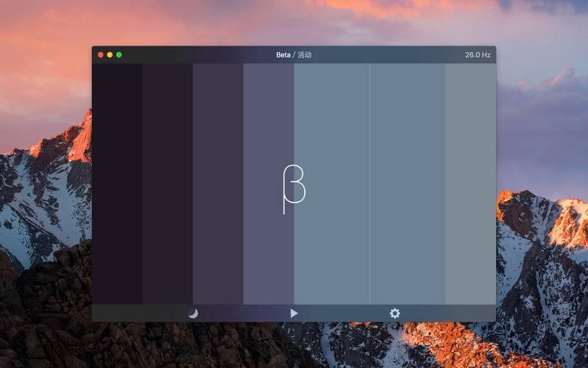Close the window with the red button
588x368 pixels.
[101, 54]
